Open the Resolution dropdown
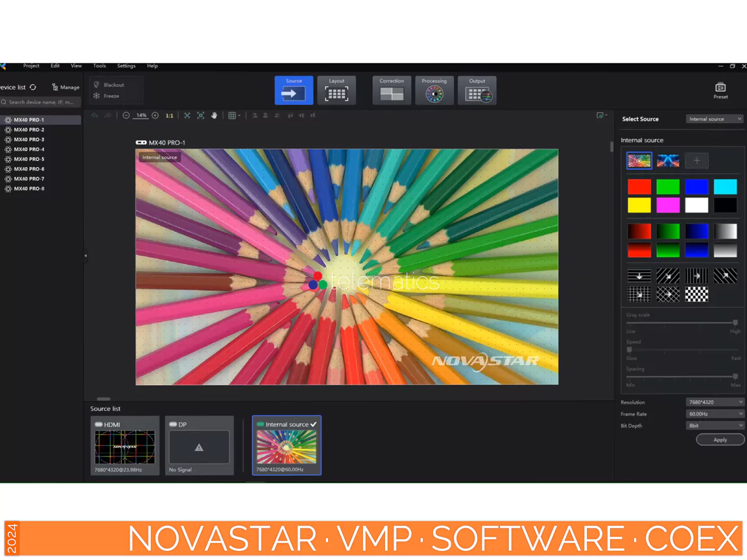This screenshot has height=560, width=747. [715, 402]
